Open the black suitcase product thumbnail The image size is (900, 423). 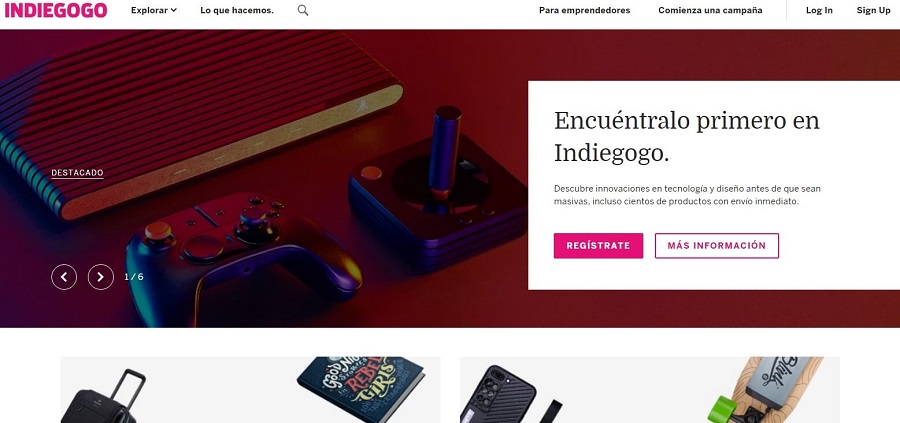click(103, 396)
